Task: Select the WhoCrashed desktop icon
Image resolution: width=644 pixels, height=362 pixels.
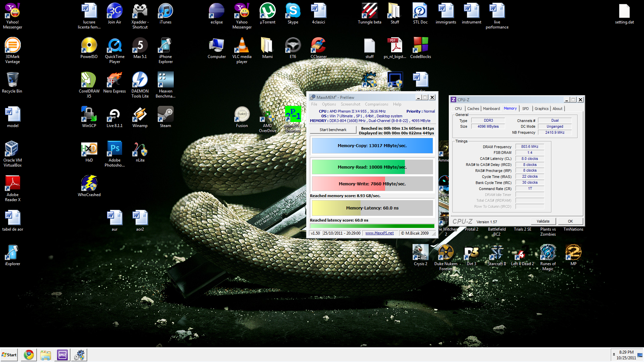Action: [89, 184]
